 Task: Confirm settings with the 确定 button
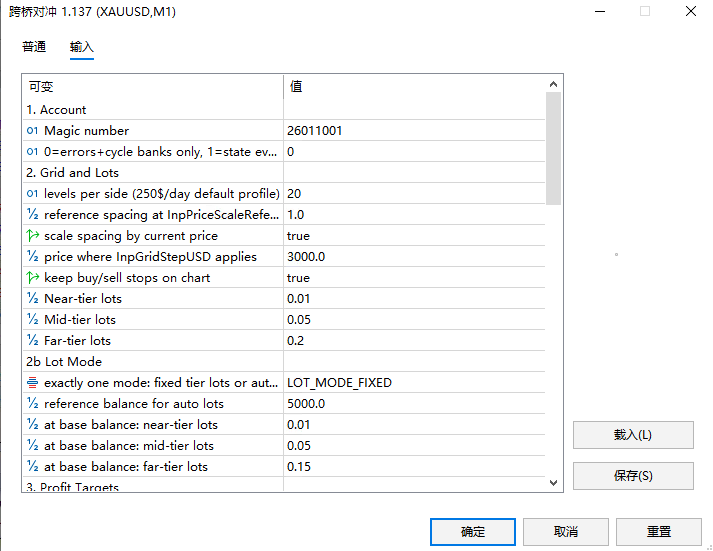473,531
